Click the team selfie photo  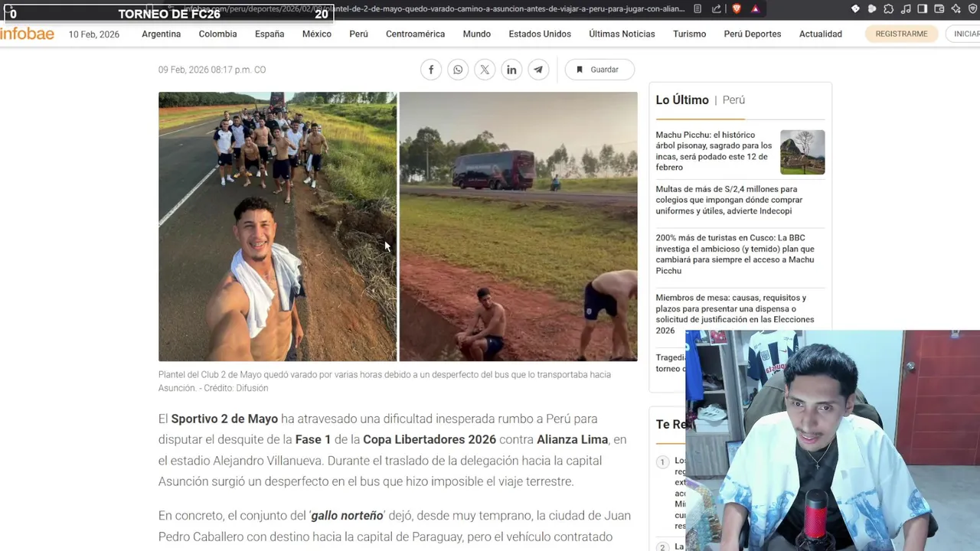[277, 227]
